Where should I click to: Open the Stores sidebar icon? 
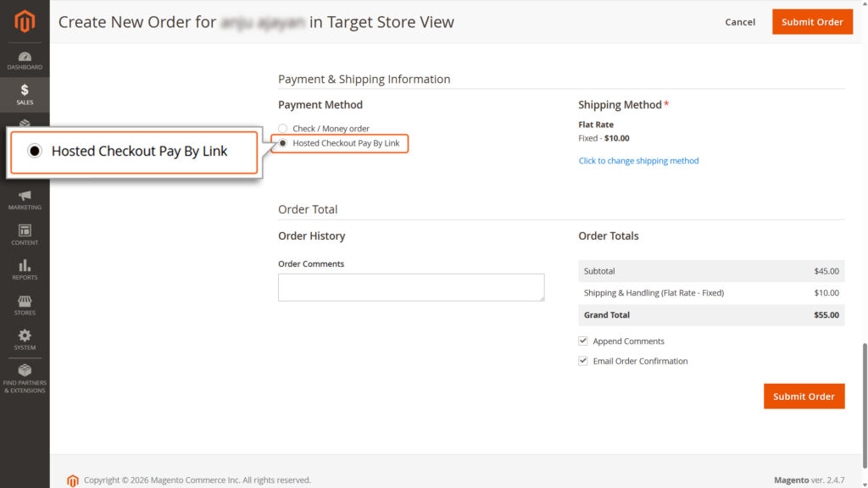(25, 305)
